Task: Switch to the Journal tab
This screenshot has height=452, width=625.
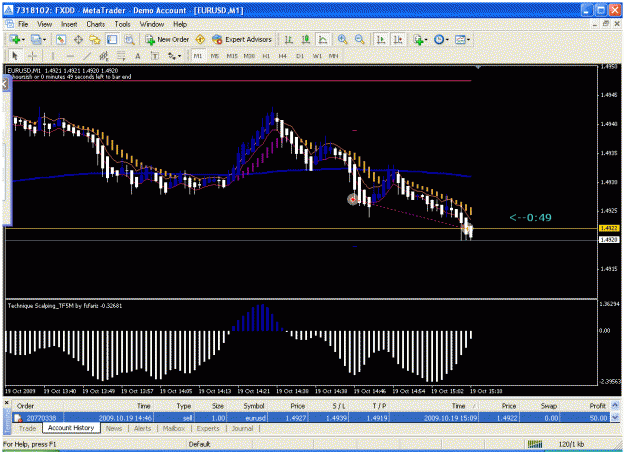Action: [242, 428]
